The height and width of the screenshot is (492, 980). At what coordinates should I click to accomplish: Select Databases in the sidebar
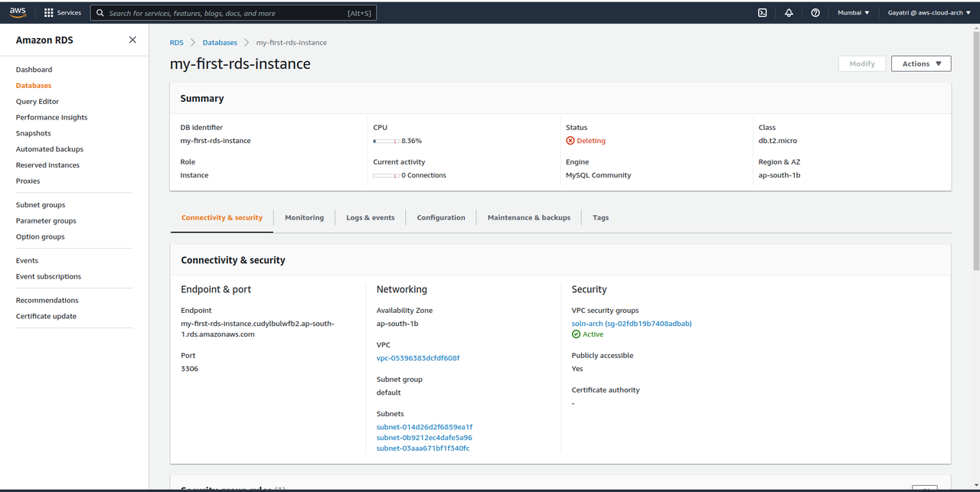coord(34,86)
